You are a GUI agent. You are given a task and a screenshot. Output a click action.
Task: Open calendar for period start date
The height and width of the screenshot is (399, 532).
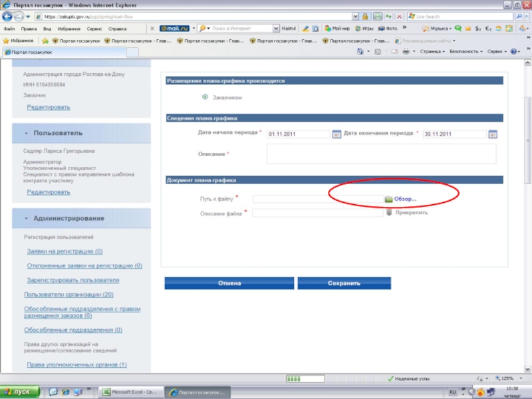[336, 134]
